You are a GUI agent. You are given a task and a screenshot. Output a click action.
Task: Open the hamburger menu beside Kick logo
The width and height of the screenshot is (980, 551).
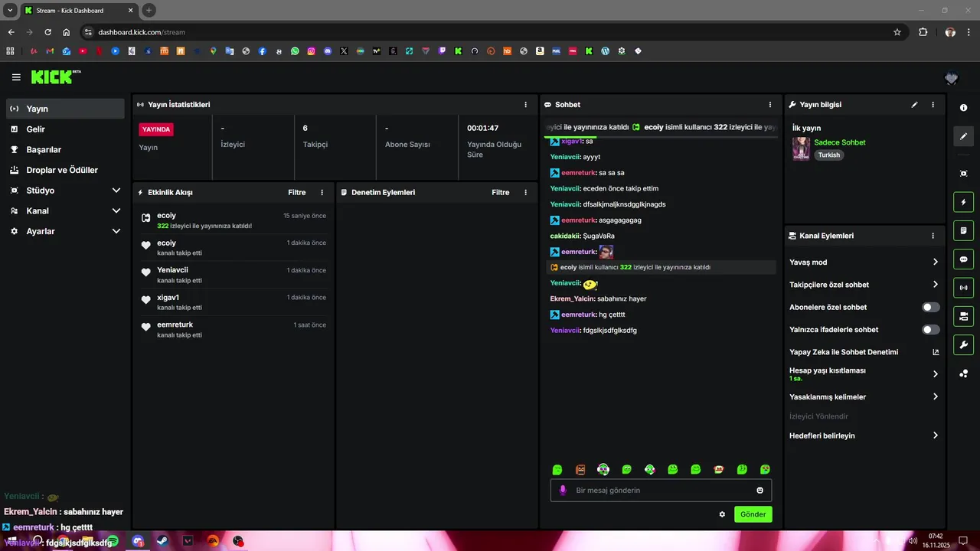pyautogui.click(x=16, y=77)
